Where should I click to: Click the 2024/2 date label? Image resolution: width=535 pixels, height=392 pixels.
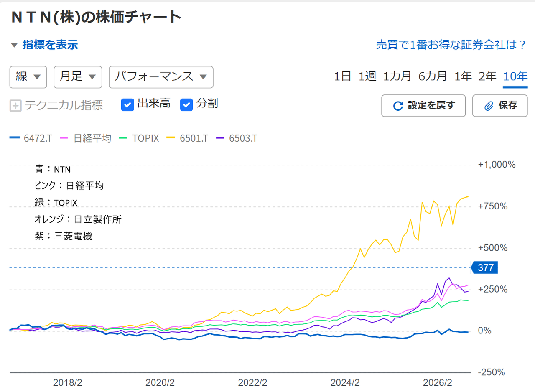pyautogui.click(x=345, y=383)
